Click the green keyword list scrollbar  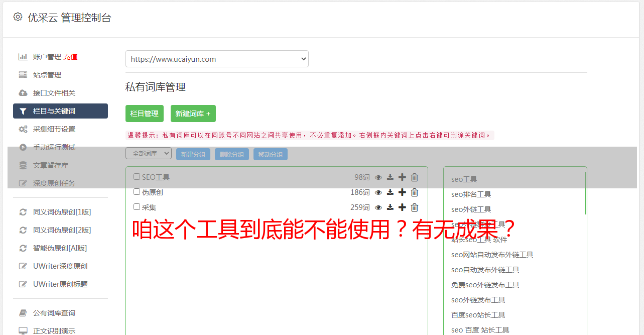585,193
